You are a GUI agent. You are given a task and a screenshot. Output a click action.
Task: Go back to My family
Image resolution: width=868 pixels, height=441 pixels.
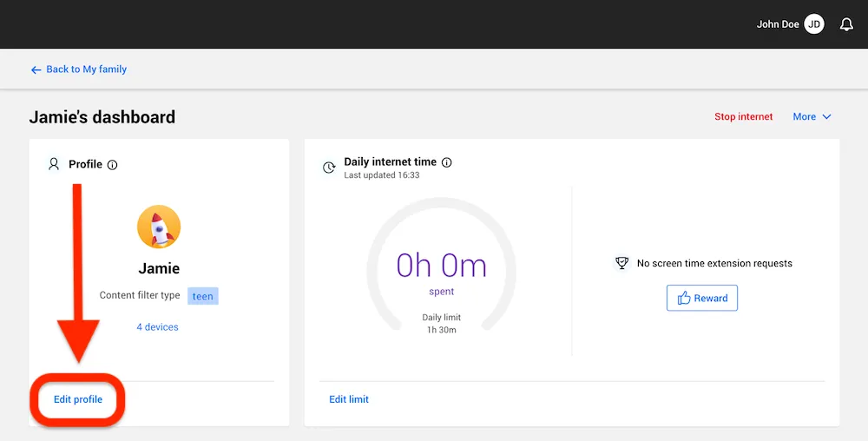click(79, 69)
